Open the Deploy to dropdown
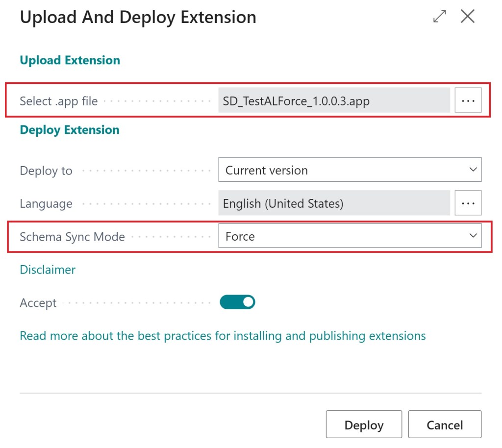Image resolution: width=502 pixels, height=448 pixels. tap(350, 170)
